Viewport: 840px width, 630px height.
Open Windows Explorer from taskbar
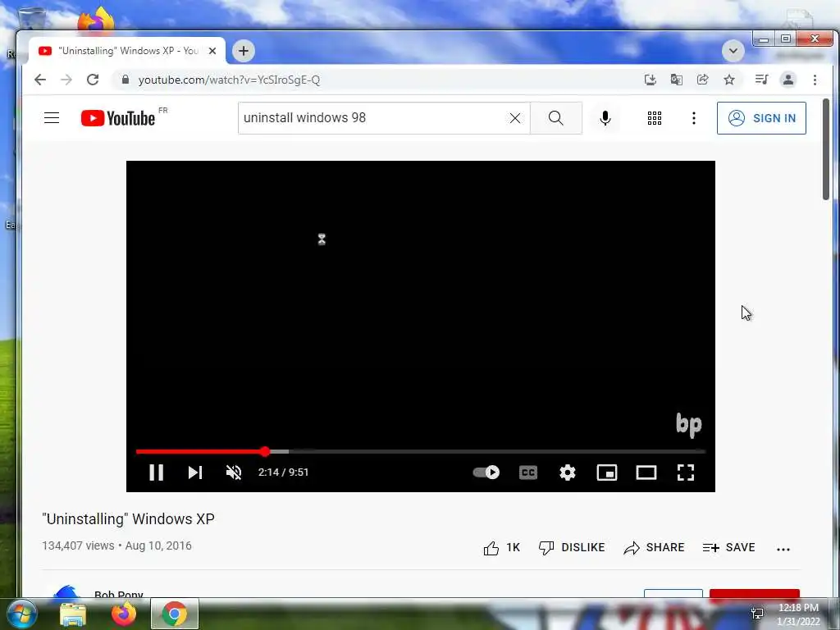(x=73, y=614)
